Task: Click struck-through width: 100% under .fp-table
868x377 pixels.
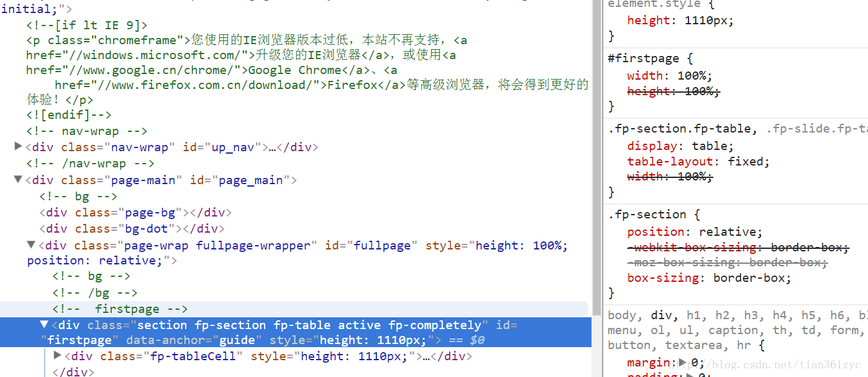Action: (x=670, y=177)
